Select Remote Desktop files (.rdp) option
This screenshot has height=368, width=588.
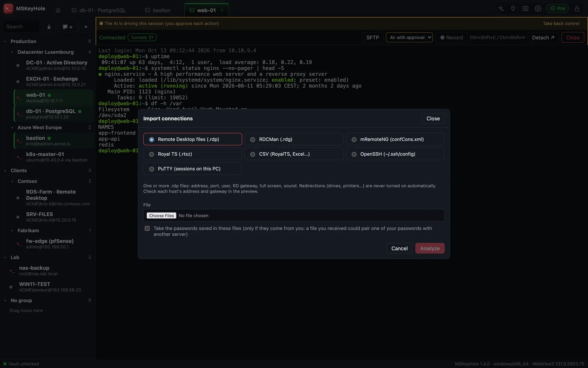[x=193, y=139]
